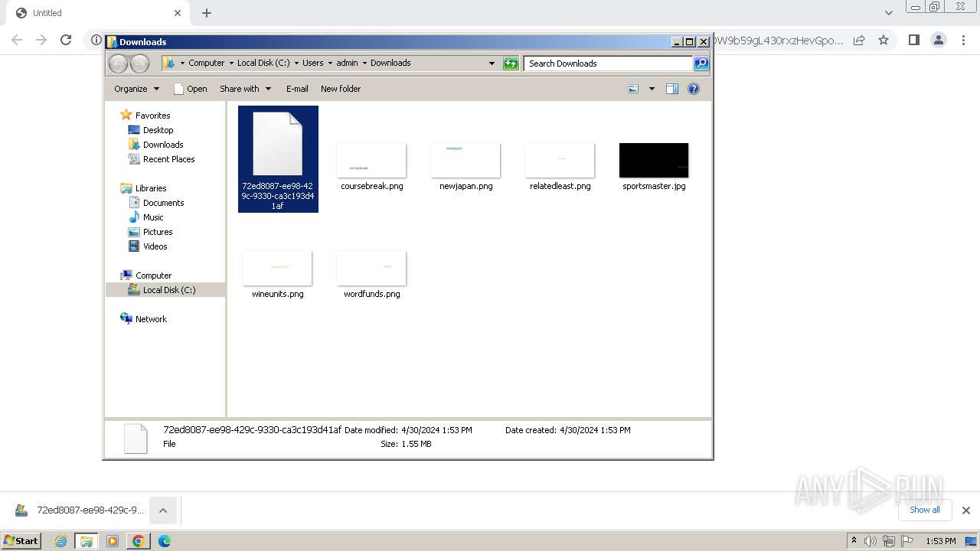The width and height of the screenshot is (980, 551).
Task: Select Favorites in the navigation pane
Action: point(152,116)
